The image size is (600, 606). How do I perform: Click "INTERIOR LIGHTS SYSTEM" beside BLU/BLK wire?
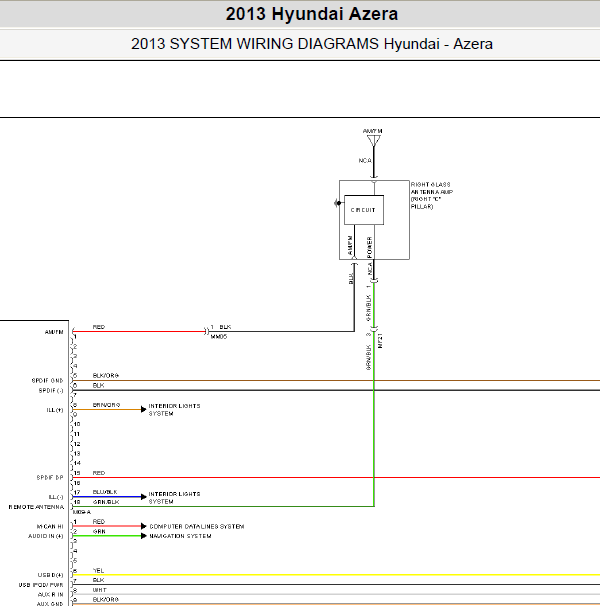(174, 498)
